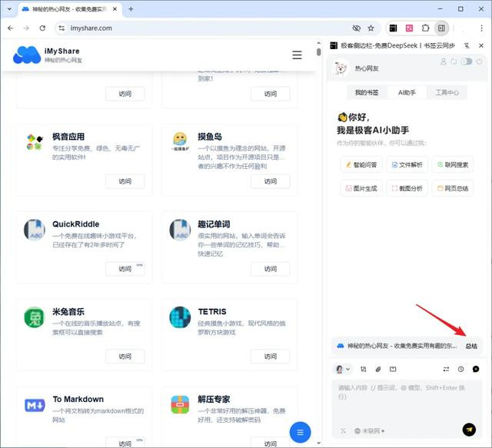Reload the current page

(x=42, y=28)
